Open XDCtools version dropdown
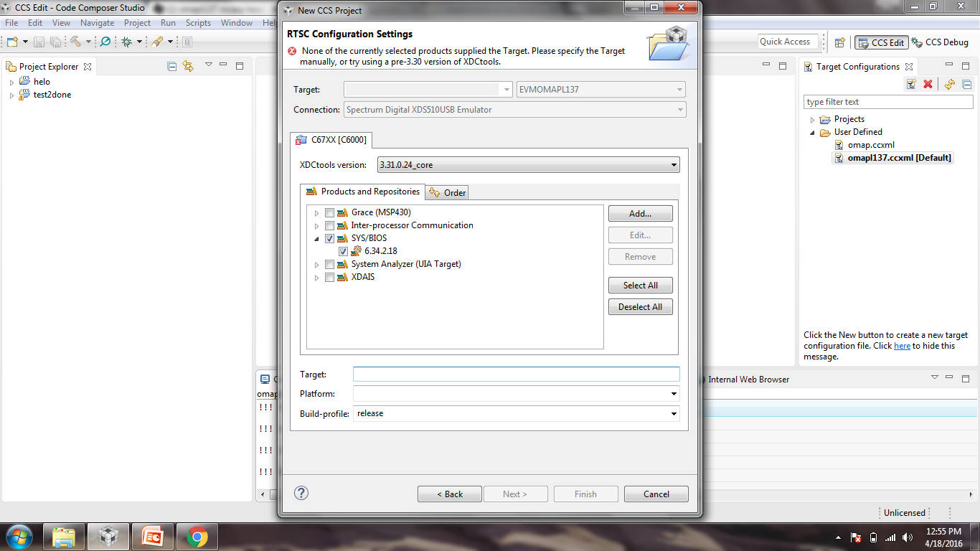980x551 pixels. [x=528, y=165]
